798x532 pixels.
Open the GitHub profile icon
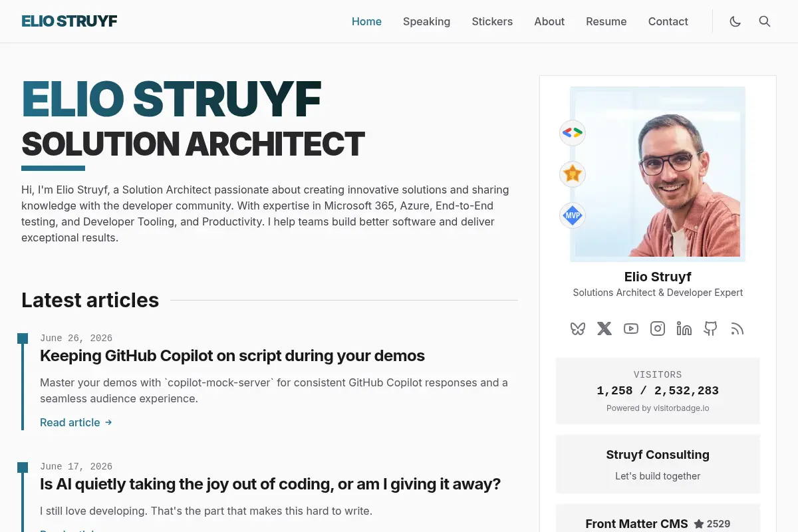click(x=711, y=329)
